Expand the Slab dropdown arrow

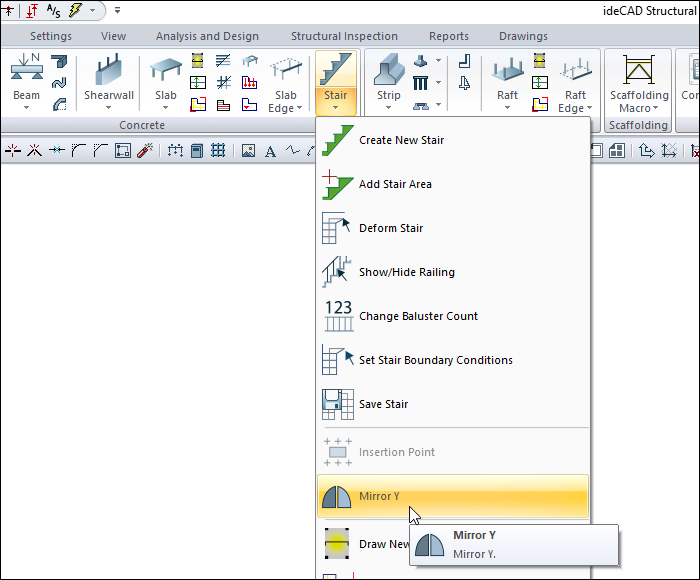(166, 108)
